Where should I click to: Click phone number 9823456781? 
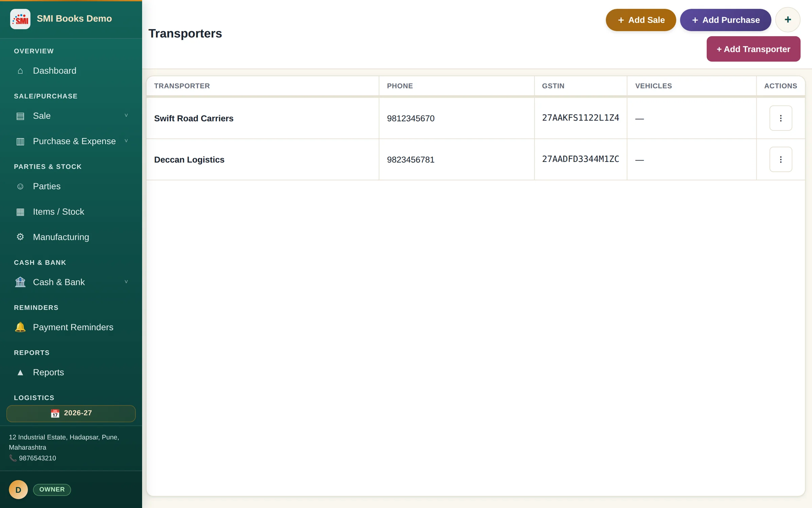[410, 160]
